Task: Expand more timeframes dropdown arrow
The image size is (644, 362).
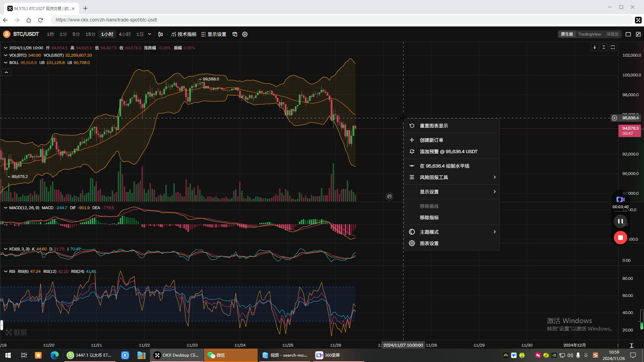Action: click(x=150, y=34)
